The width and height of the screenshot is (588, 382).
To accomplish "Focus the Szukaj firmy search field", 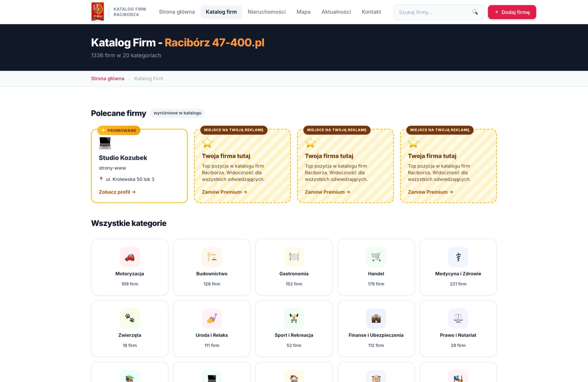I will tap(439, 12).
